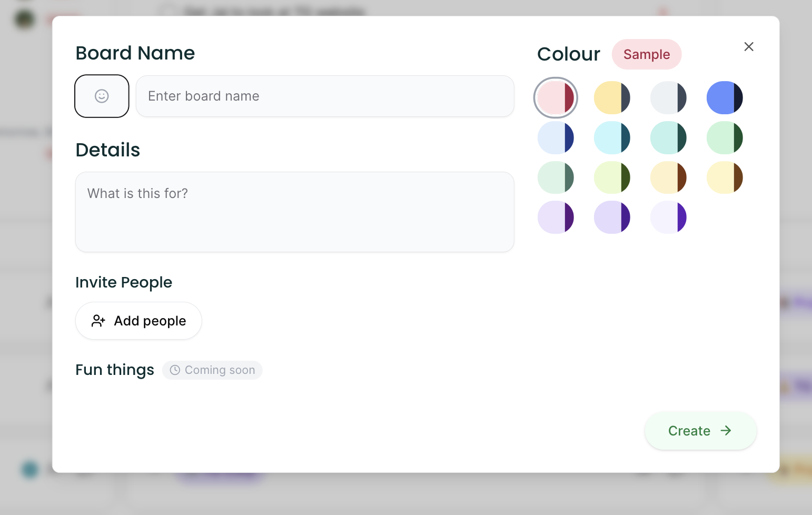Pick the light grey and slate swatch
The height and width of the screenshot is (515, 812).
[668, 98]
